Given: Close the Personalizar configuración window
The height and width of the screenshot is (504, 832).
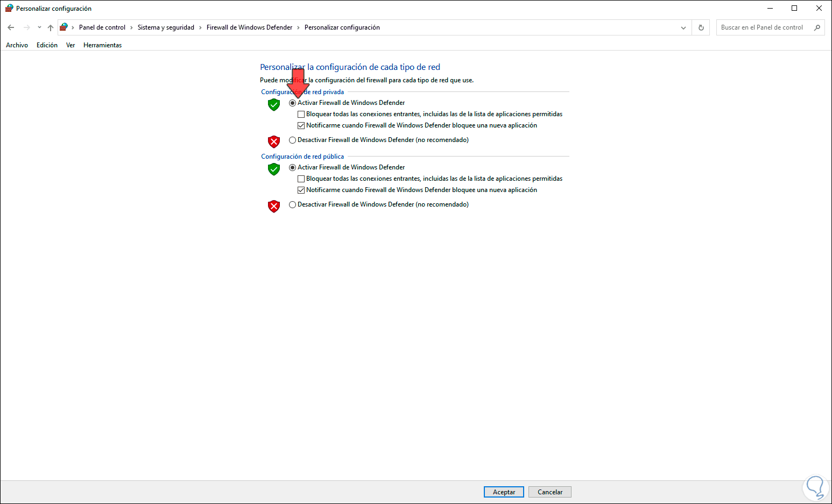Looking at the screenshot, I should pyautogui.click(x=819, y=8).
